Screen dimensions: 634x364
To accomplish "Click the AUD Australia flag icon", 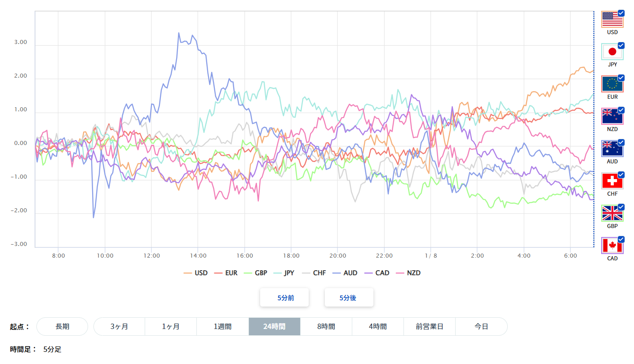I will point(612,149).
